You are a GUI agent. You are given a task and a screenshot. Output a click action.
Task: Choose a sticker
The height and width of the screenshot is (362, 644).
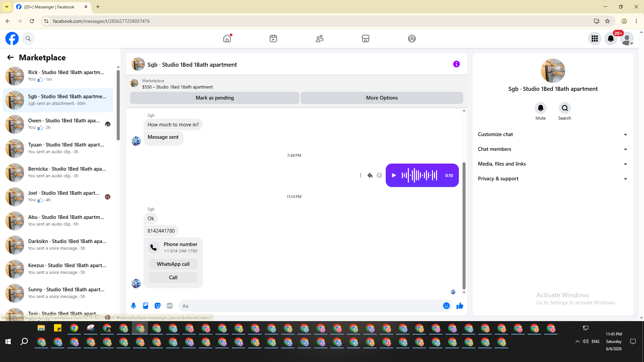point(158,306)
